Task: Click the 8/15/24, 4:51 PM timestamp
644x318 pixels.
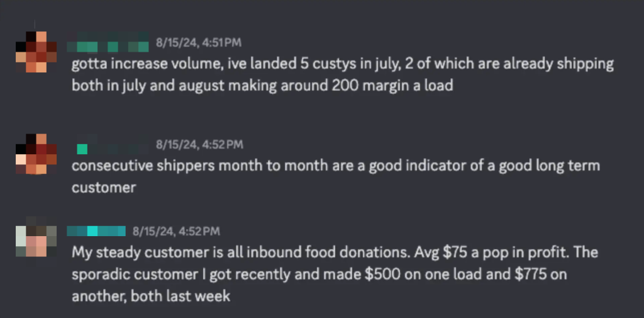Action: [x=199, y=43]
